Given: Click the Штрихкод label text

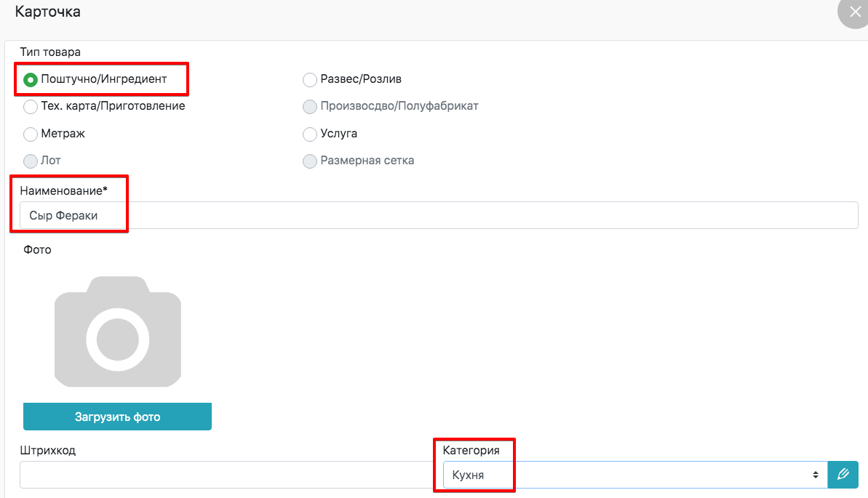Looking at the screenshot, I should [x=48, y=450].
